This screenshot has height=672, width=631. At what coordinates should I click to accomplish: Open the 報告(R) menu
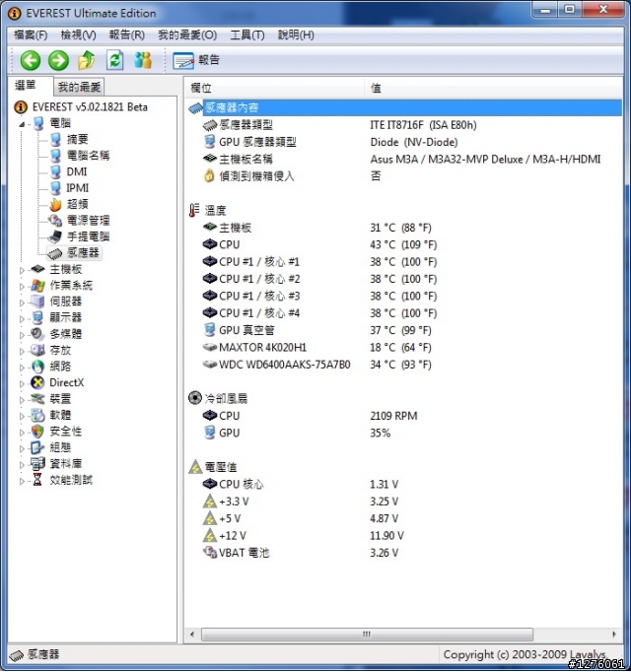126,34
